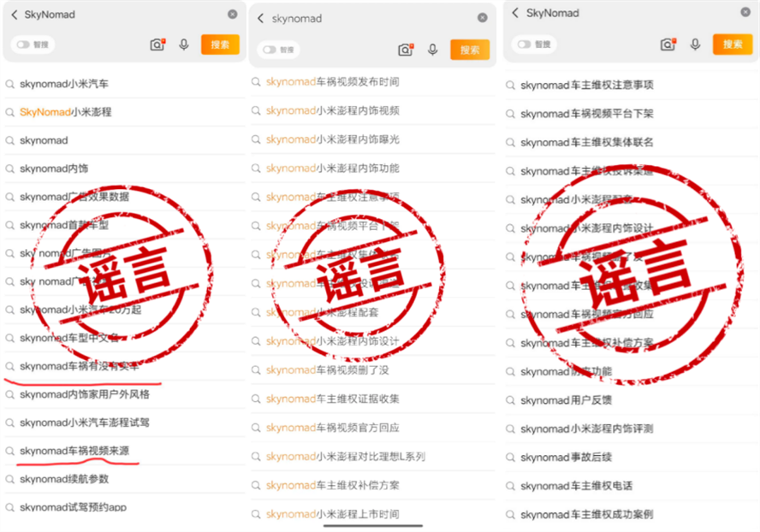Click the magnifier icon beside skynomad续航参数
The width and height of the screenshot is (760, 532).
pyautogui.click(x=9, y=479)
